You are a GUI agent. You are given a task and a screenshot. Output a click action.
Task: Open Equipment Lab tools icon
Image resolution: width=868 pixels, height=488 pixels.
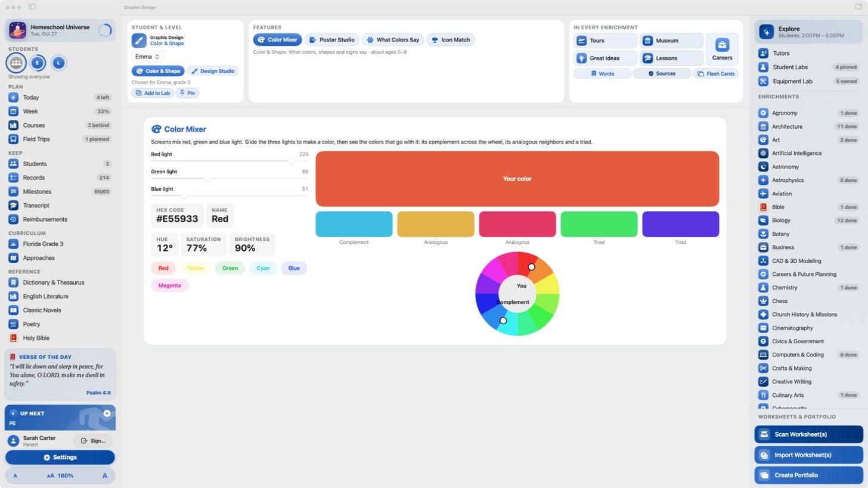pos(763,81)
